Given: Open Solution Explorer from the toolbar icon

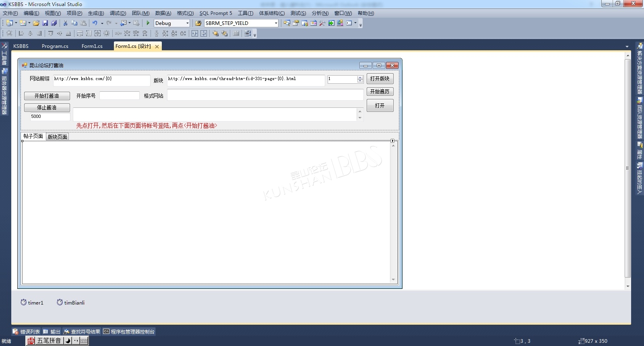Looking at the screenshot, I should tap(287, 23).
